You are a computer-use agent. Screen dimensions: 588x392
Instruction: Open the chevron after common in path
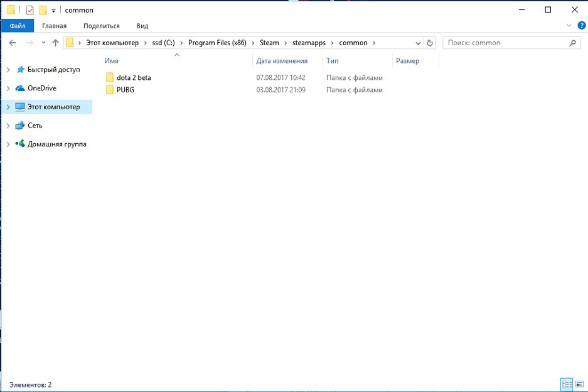tap(374, 43)
